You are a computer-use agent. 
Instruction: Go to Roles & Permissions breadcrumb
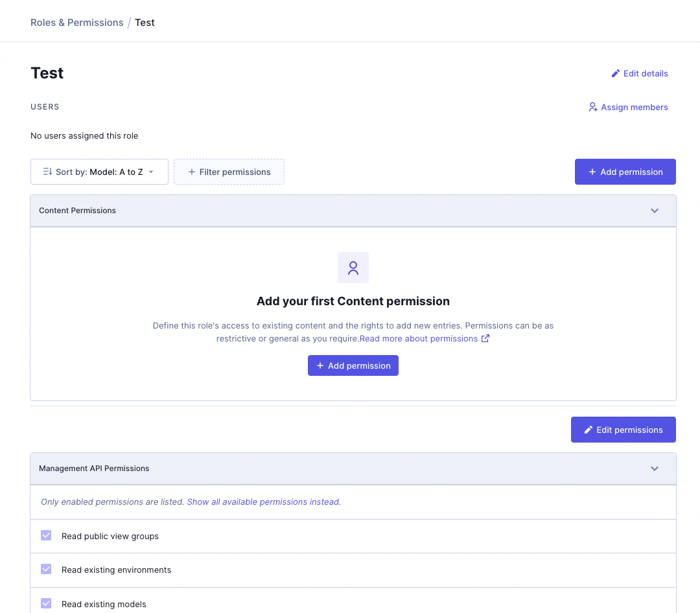tap(76, 23)
